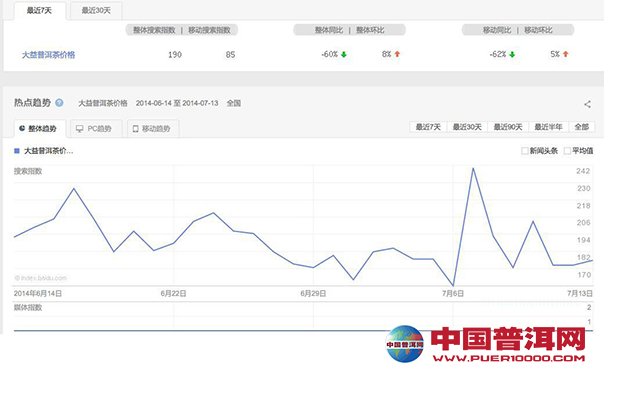This screenshot has height=394, width=640.
Task: Click the red up arrow beside 5%
Action: point(566,54)
